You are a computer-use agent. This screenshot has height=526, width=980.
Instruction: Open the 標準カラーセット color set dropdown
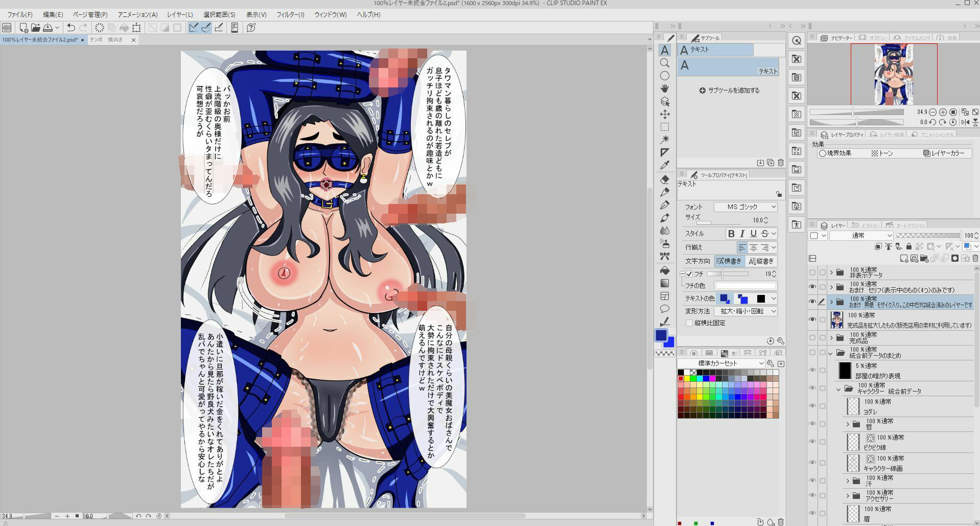coord(721,363)
